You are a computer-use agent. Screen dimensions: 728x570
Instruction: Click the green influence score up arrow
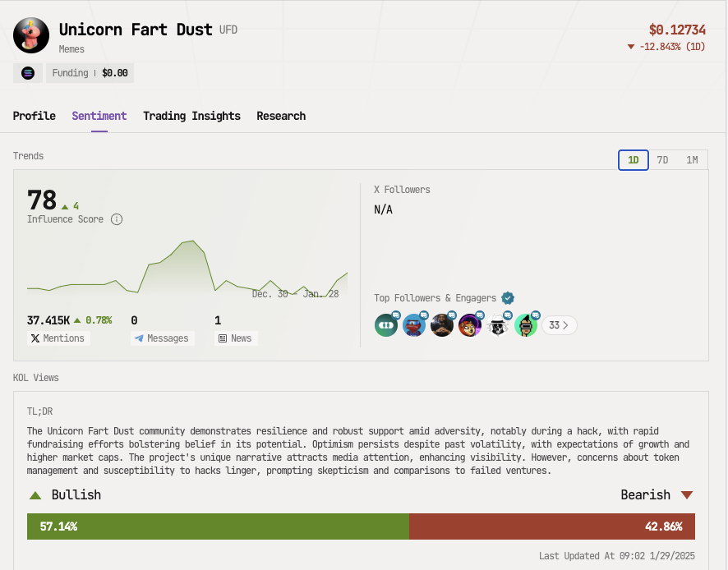65,206
